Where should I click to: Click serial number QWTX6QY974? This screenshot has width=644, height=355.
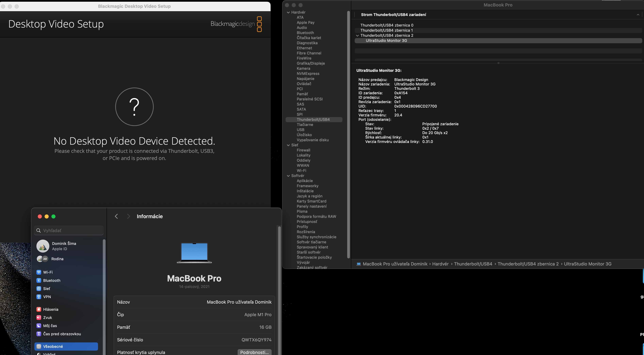tap(256, 340)
